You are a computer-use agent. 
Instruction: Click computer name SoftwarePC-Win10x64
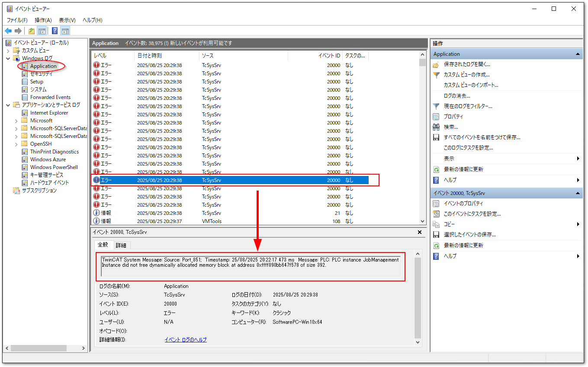297,322
